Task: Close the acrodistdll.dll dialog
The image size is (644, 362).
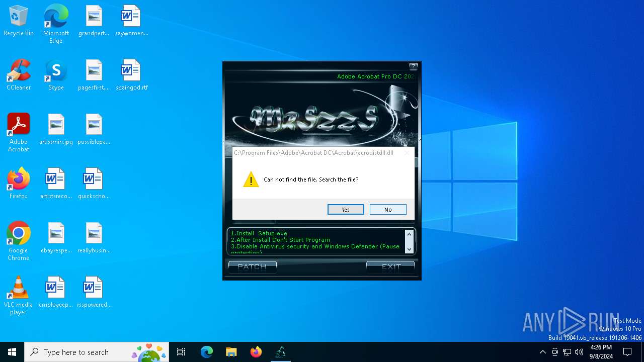Action: [x=407, y=153]
